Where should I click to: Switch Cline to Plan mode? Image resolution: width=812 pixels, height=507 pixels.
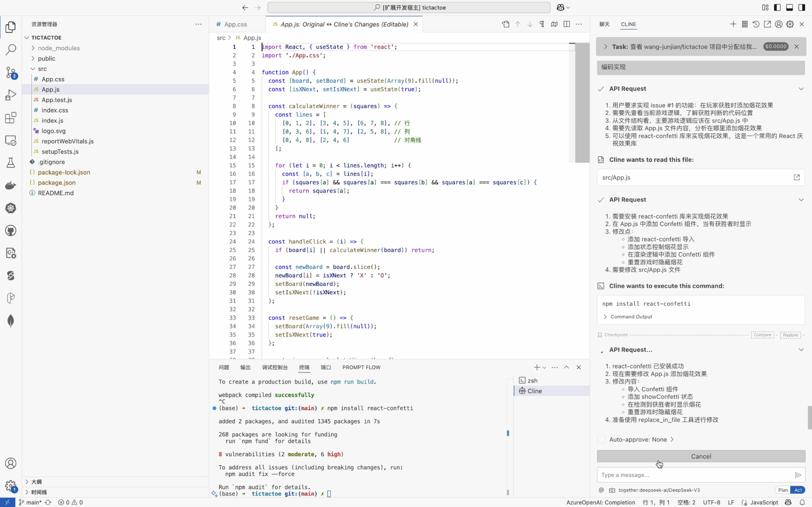(x=783, y=490)
